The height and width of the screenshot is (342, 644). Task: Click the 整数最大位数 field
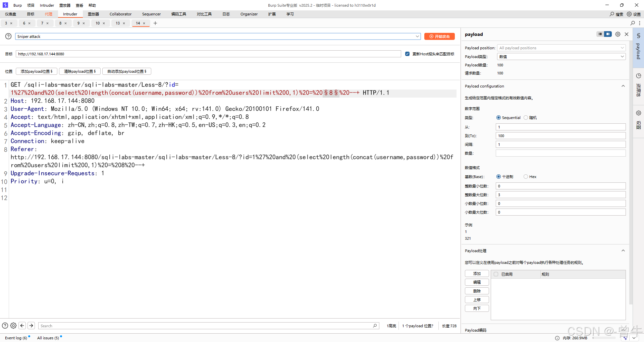click(x=560, y=195)
